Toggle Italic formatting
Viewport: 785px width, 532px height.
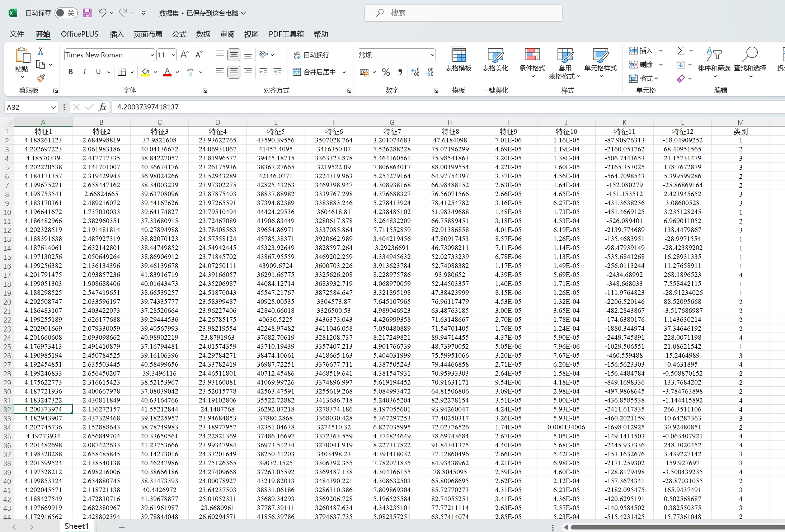coord(84,72)
